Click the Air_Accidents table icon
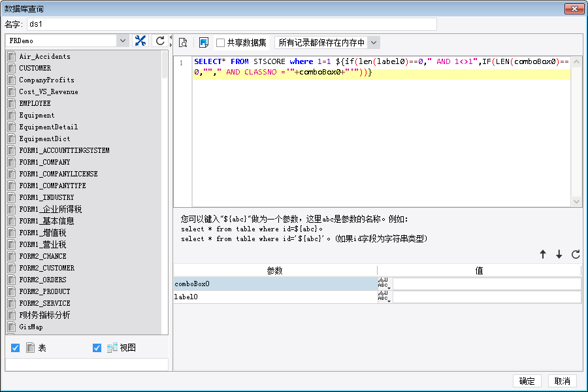 point(12,56)
